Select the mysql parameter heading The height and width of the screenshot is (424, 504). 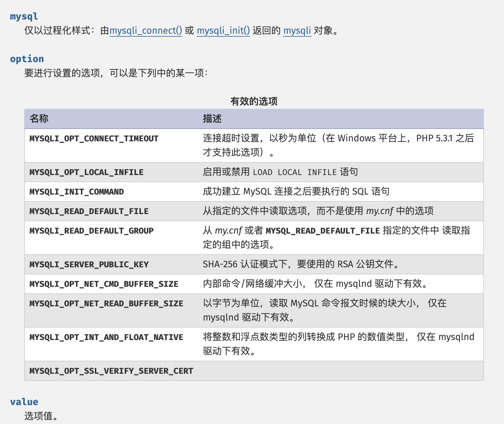coord(24,16)
